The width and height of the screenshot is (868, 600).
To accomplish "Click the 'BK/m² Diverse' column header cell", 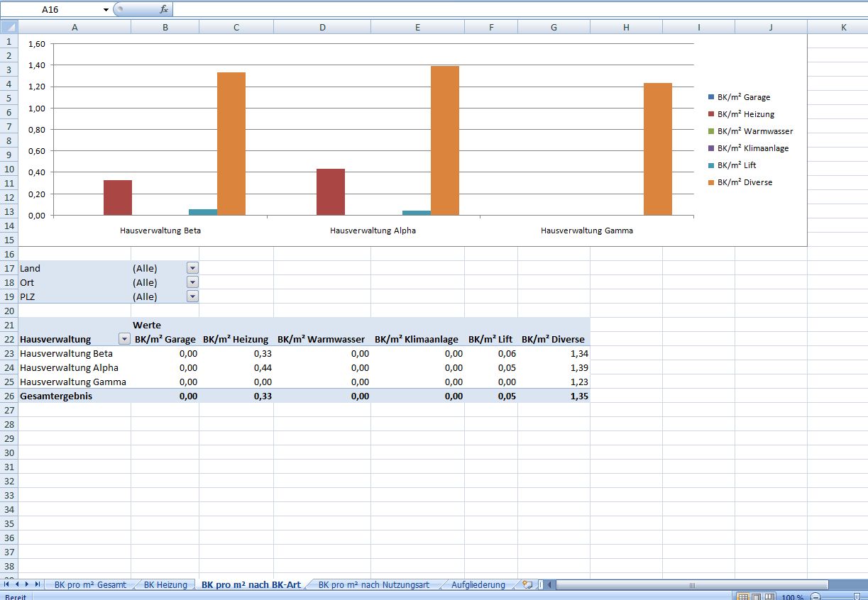I will pyautogui.click(x=554, y=339).
